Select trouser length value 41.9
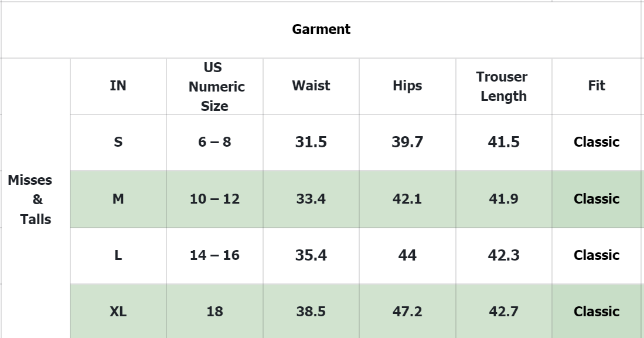This screenshot has height=338, width=644. pyautogui.click(x=503, y=199)
